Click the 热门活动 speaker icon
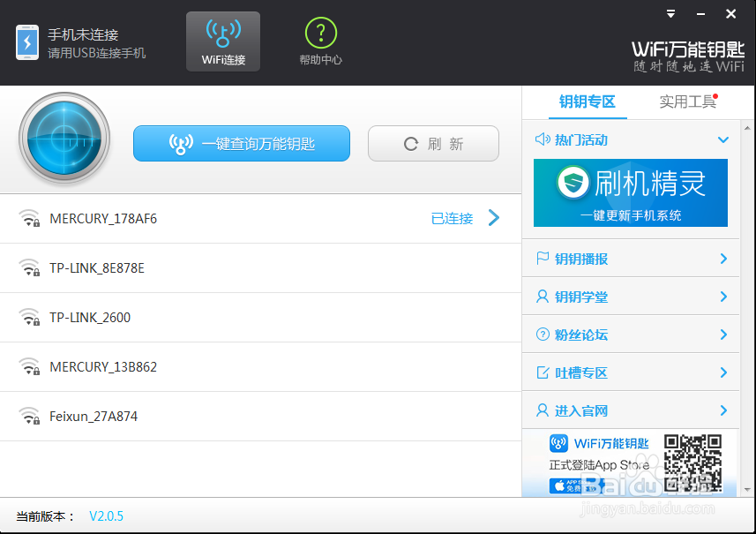Screen dimensions: 756x534 tap(543, 139)
